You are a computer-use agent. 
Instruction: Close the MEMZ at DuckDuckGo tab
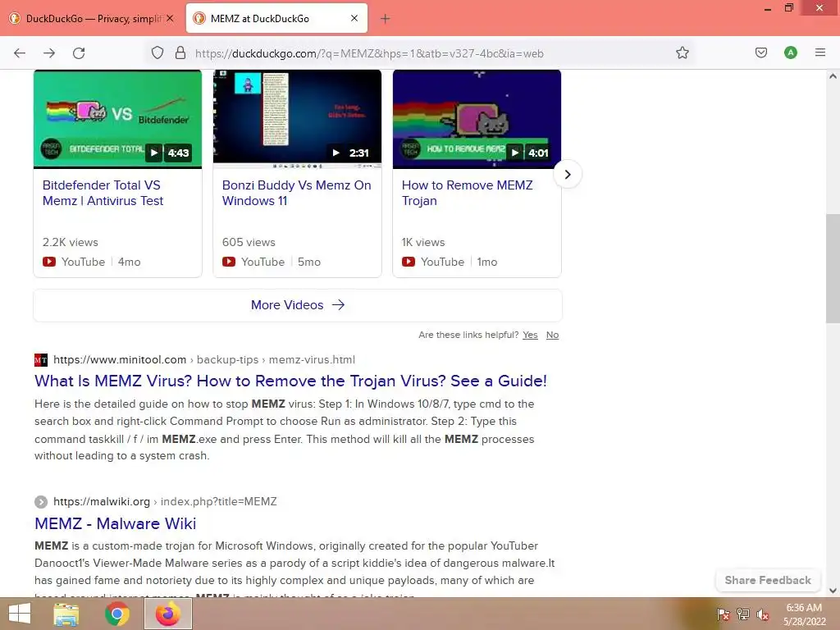click(x=354, y=18)
